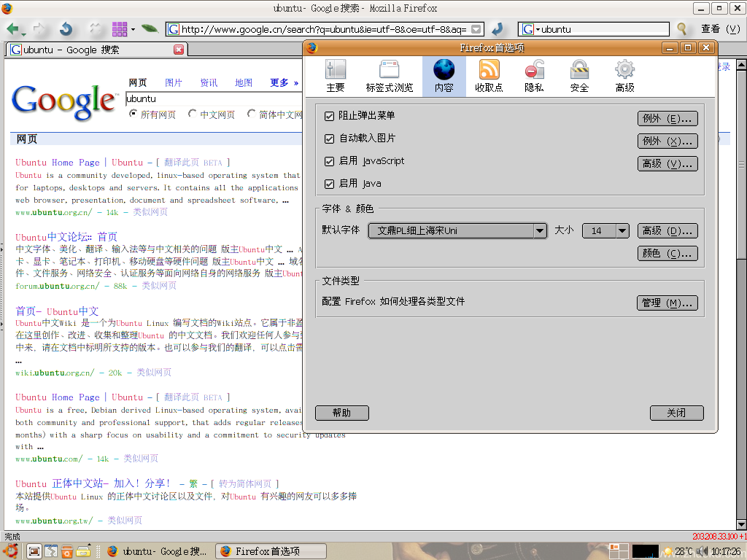Screen dimensions: 747x560
Task: Click the grayed Forward arrow button
Action: click(x=39, y=29)
